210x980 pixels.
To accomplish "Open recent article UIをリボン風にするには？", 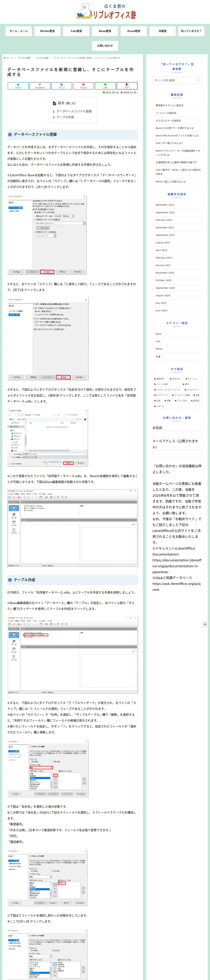I will coord(177,143).
